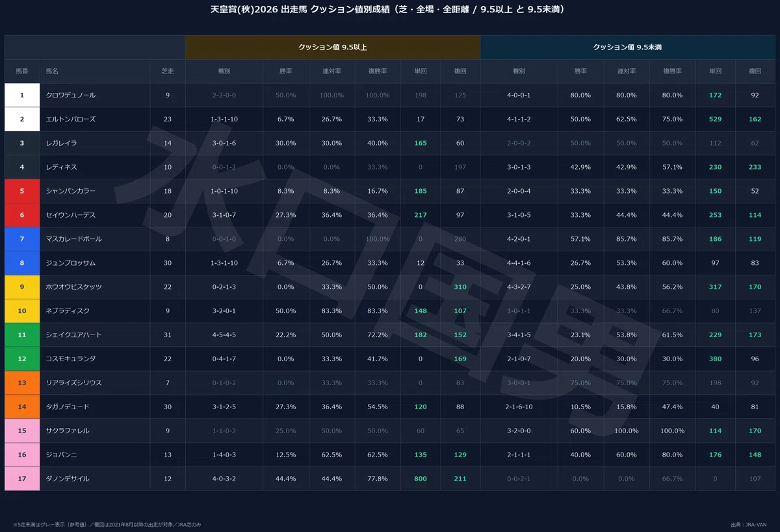Viewport: 780px width, 532px height.
Task: Click ネブラディスク in the name column
Action: [x=68, y=311]
